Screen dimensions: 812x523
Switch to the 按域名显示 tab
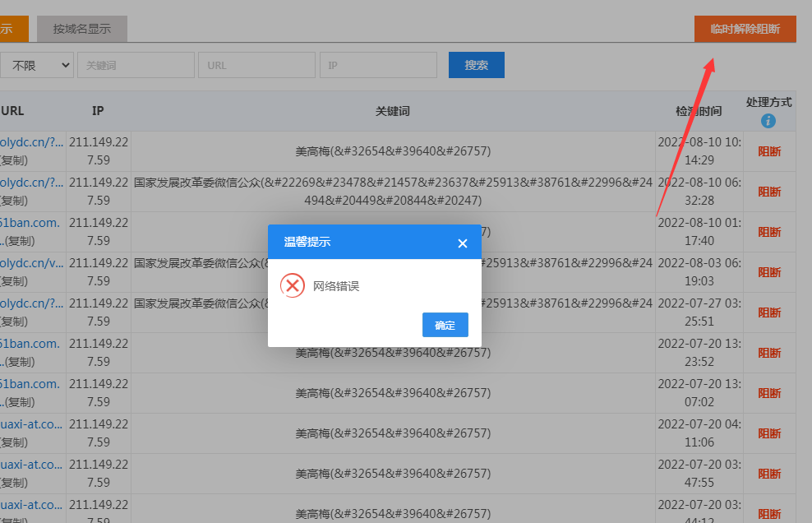click(x=81, y=29)
